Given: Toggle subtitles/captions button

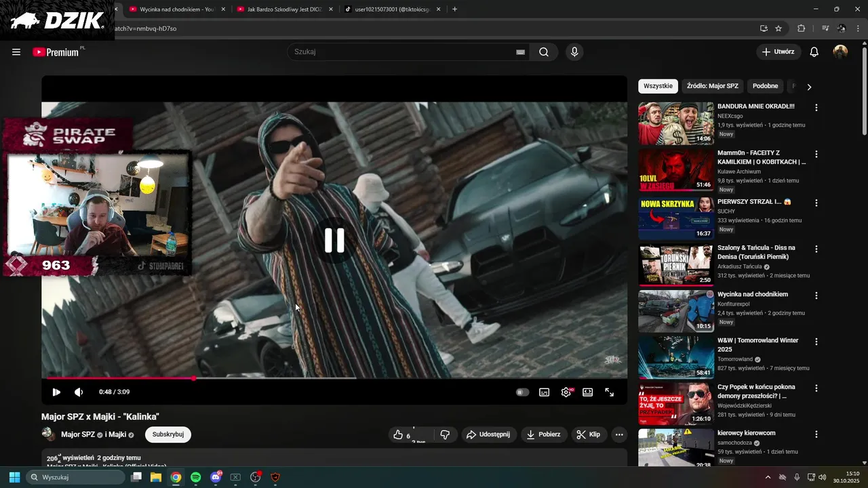Looking at the screenshot, I should pos(544,392).
